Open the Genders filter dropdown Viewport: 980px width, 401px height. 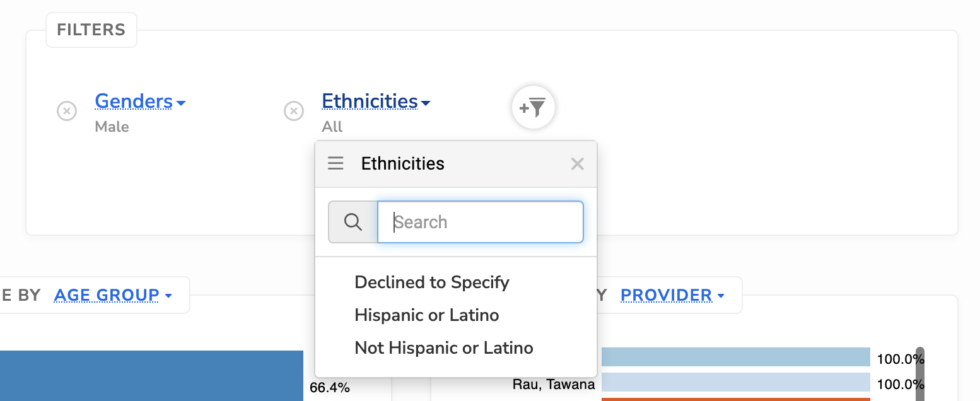point(140,102)
